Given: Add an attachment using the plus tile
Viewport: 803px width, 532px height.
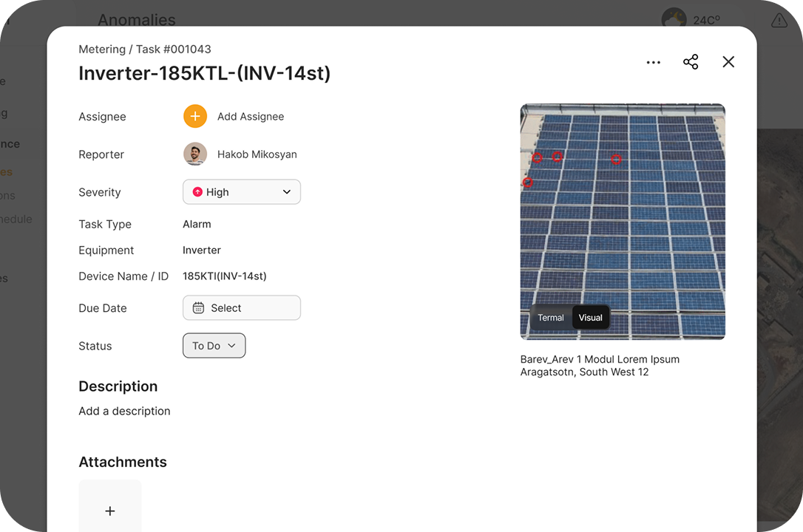Looking at the screenshot, I should (x=110, y=510).
